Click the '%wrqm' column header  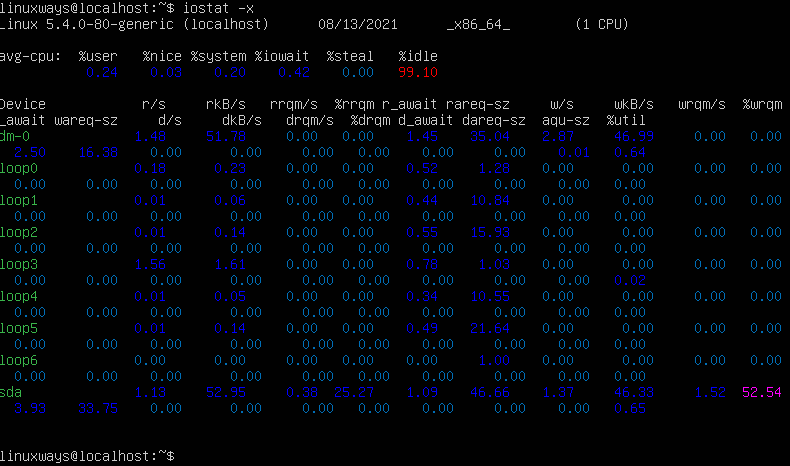(x=762, y=105)
